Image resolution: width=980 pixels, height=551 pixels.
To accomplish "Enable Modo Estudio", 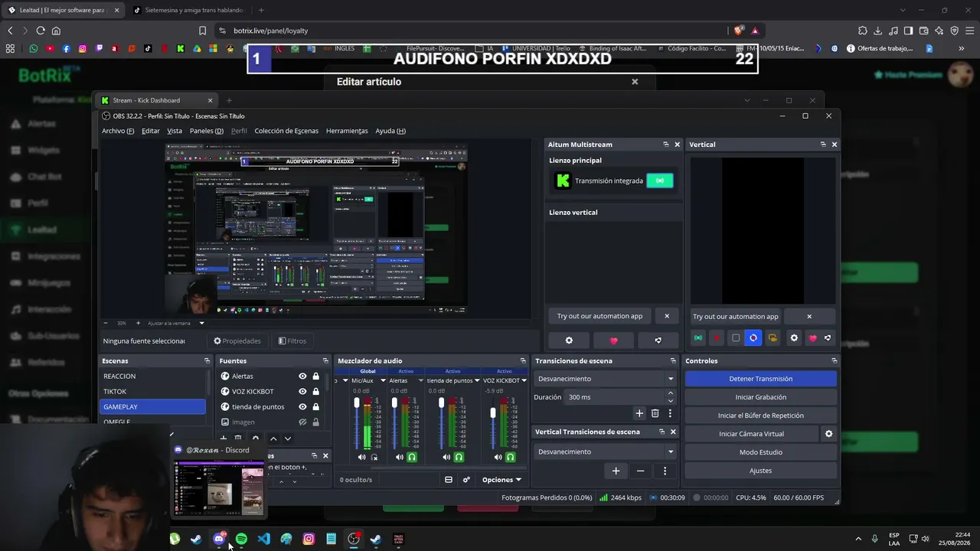I will point(760,452).
